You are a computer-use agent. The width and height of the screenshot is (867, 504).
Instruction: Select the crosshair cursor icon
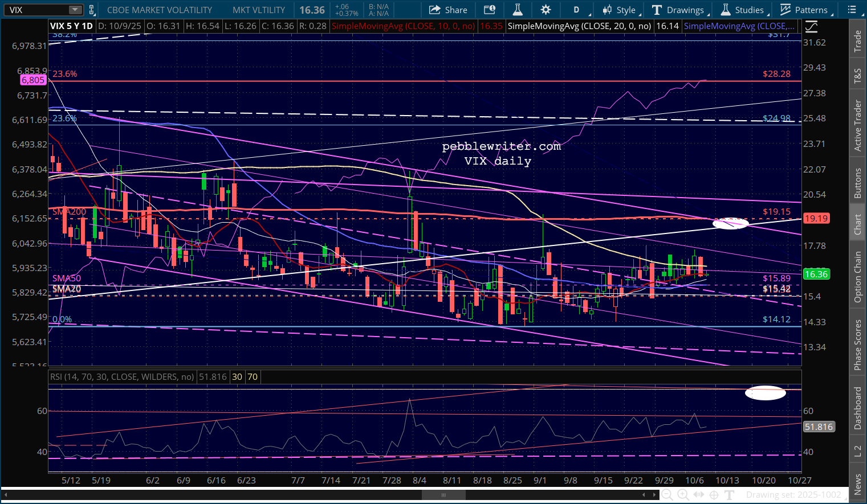[x=714, y=495]
